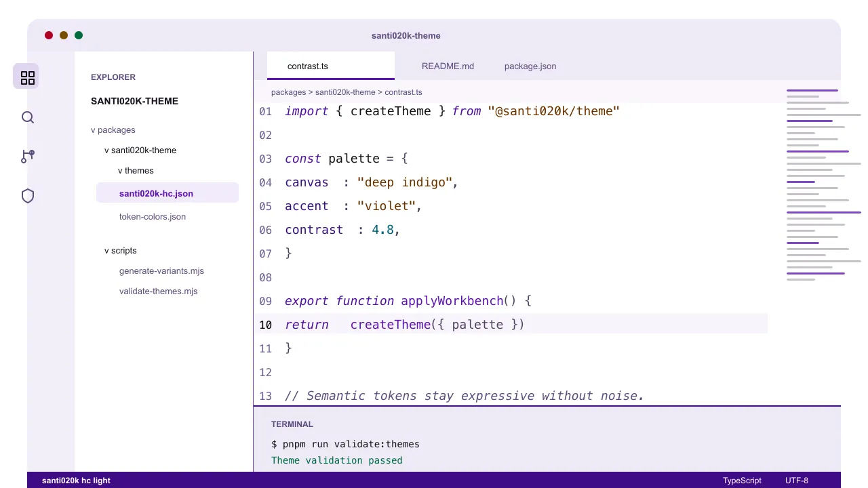Click the TypeScript language mode in status bar
Screen dimensions: 868x488
click(x=742, y=481)
